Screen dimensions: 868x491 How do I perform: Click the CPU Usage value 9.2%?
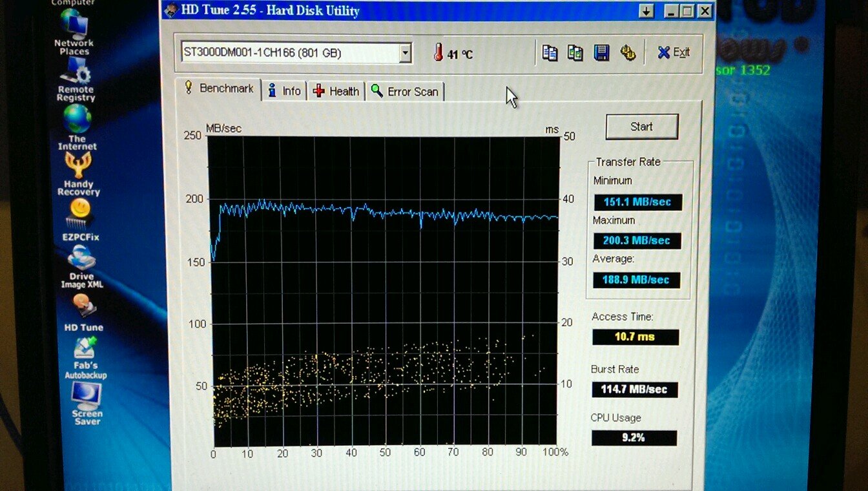pos(634,438)
